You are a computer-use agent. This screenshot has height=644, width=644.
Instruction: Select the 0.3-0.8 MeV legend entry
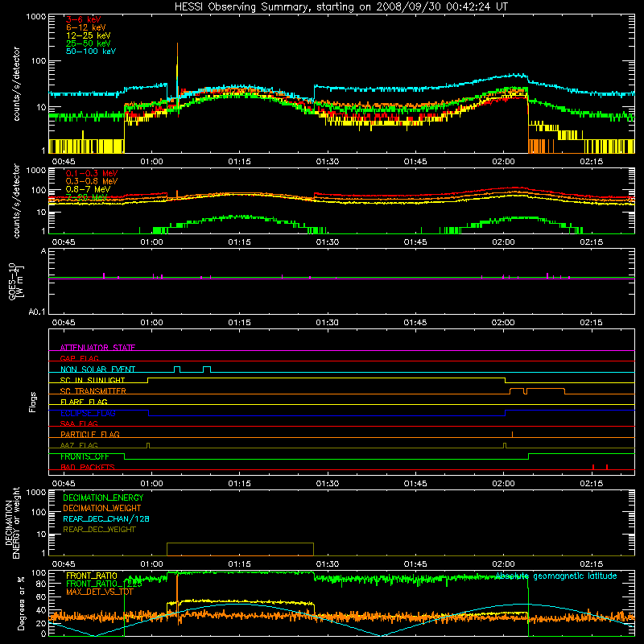pyautogui.click(x=92, y=181)
